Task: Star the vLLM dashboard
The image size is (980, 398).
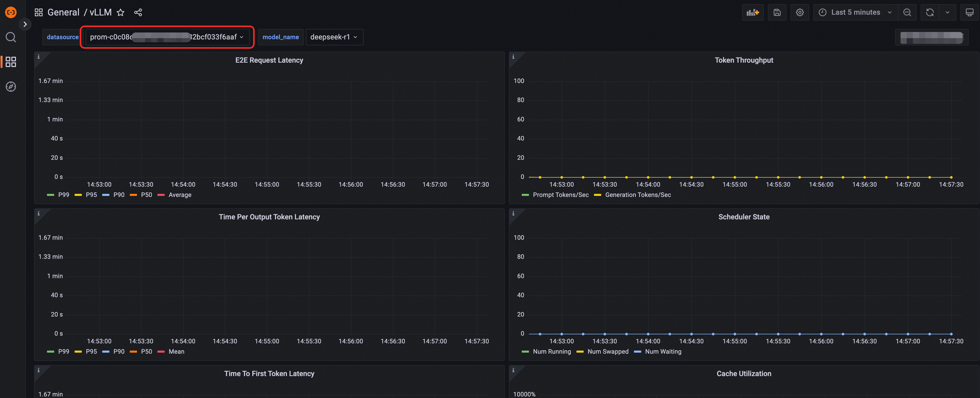Action: [x=121, y=13]
